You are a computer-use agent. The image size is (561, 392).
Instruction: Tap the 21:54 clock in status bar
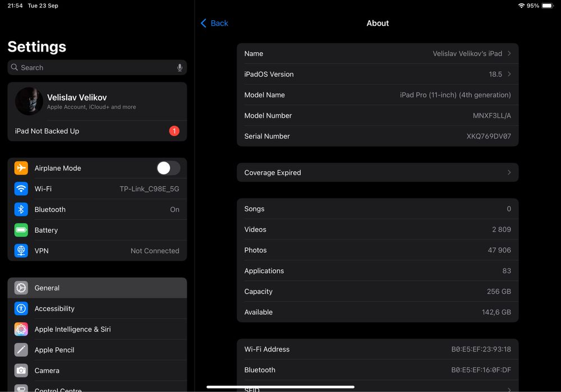15,6
